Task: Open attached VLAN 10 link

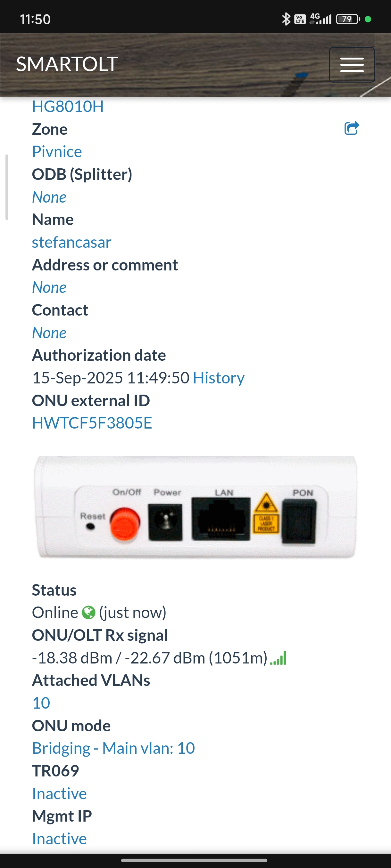Action: point(41,703)
